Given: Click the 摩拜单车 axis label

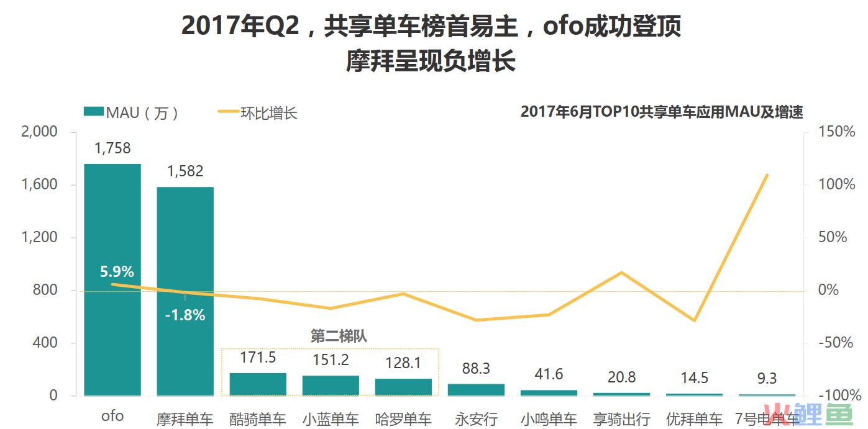Looking at the screenshot, I should [x=185, y=418].
